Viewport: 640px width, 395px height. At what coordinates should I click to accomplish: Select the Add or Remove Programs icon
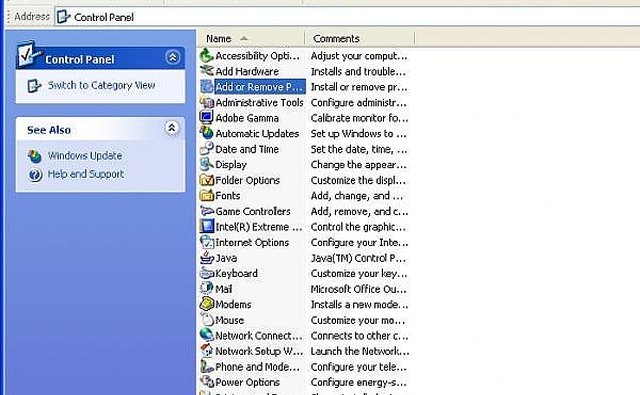(207, 87)
